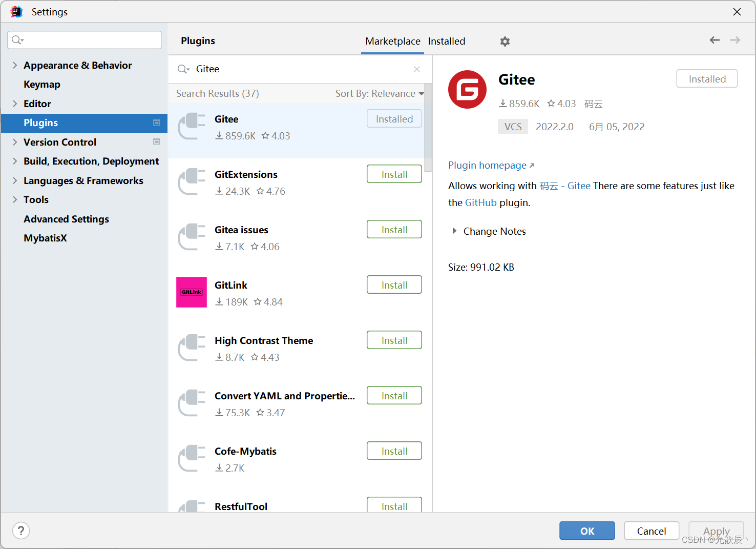This screenshot has height=549, width=756.
Task: Click the IntelliJ IDEA logo in title bar
Action: point(16,11)
